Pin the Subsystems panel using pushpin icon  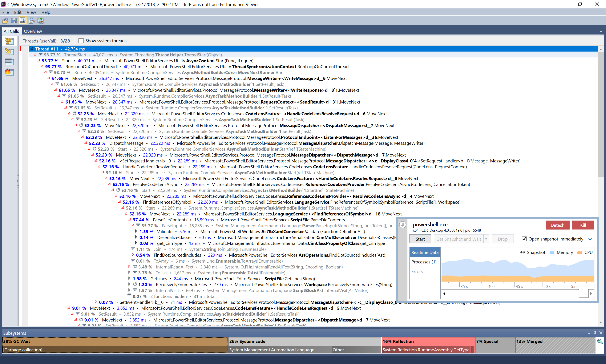click(595, 333)
